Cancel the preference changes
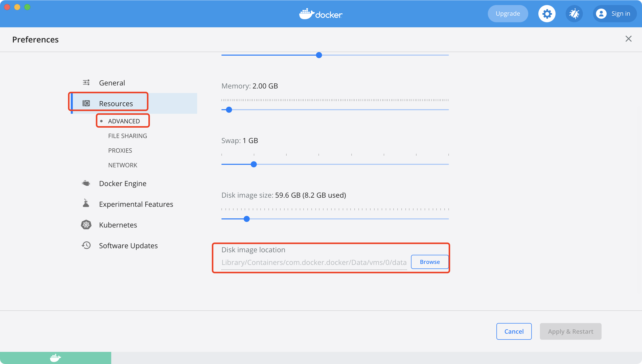Viewport: 642px width, 364px height. pyautogui.click(x=514, y=331)
